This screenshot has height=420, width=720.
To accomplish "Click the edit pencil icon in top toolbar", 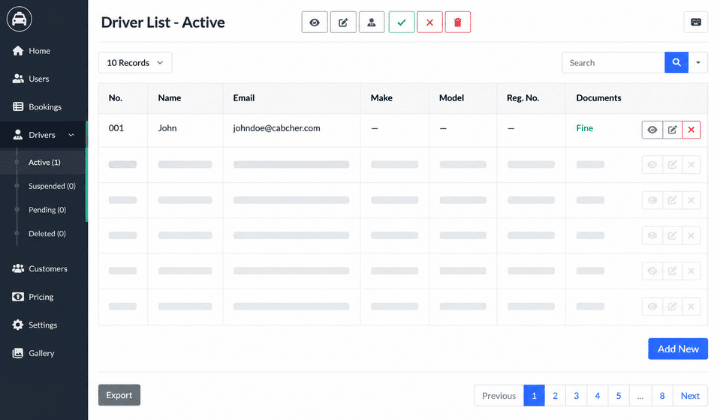I will coord(343,22).
